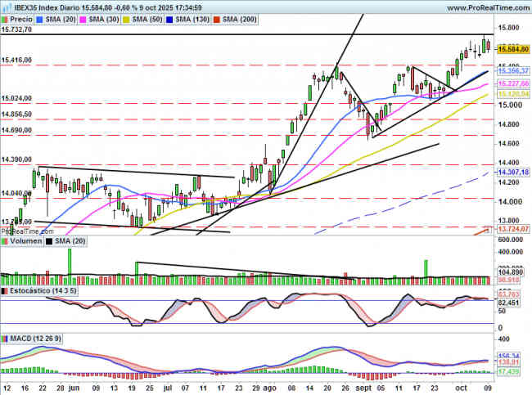The image size is (532, 395).
Task: Click the Estocástico panel icon
Action: pos(4,290)
